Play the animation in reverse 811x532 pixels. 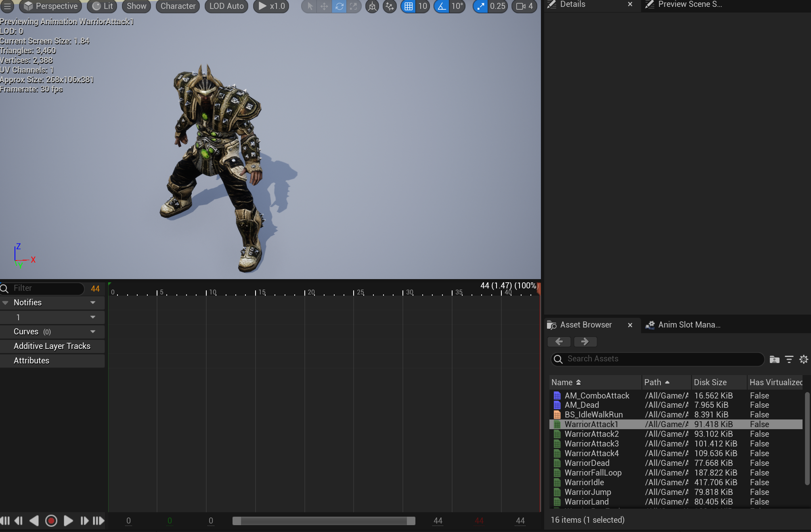click(34, 521)
